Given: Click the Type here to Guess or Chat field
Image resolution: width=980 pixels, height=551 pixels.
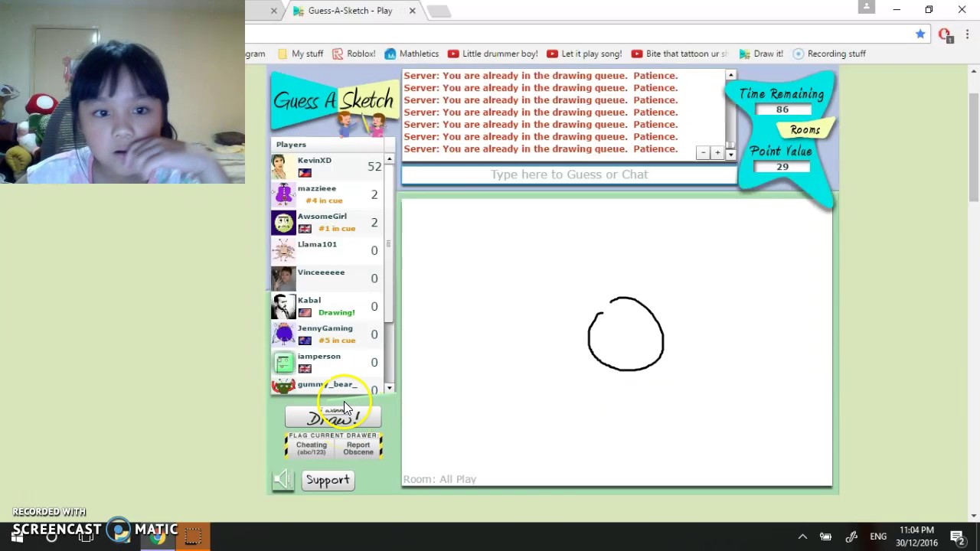Looking at the screenshot, I should point(569,174).
